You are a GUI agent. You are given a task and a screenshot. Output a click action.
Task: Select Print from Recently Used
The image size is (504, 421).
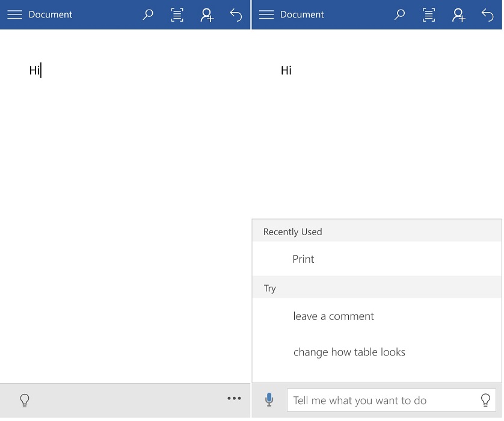304,259
